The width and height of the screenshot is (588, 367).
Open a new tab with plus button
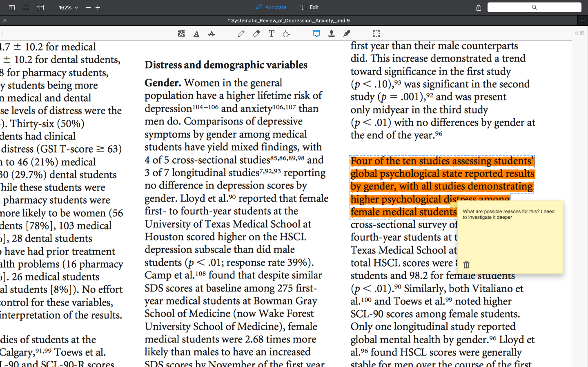point(583,20)
